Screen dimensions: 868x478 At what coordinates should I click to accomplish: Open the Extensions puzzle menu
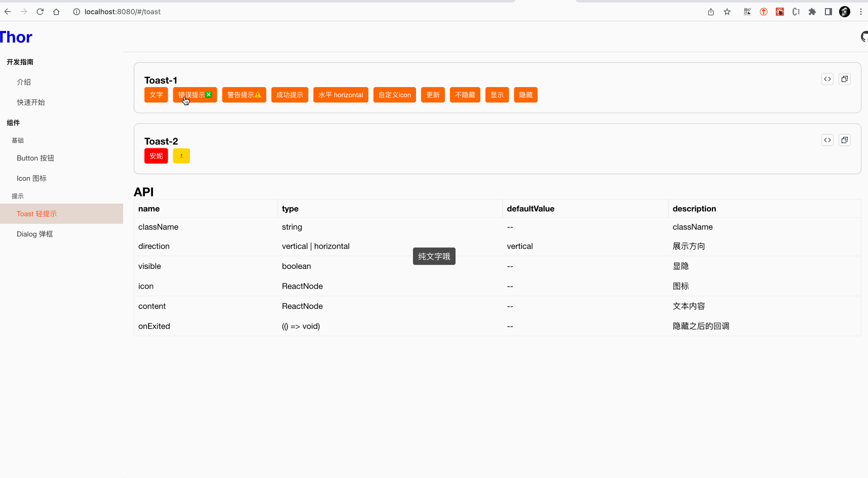812,12
